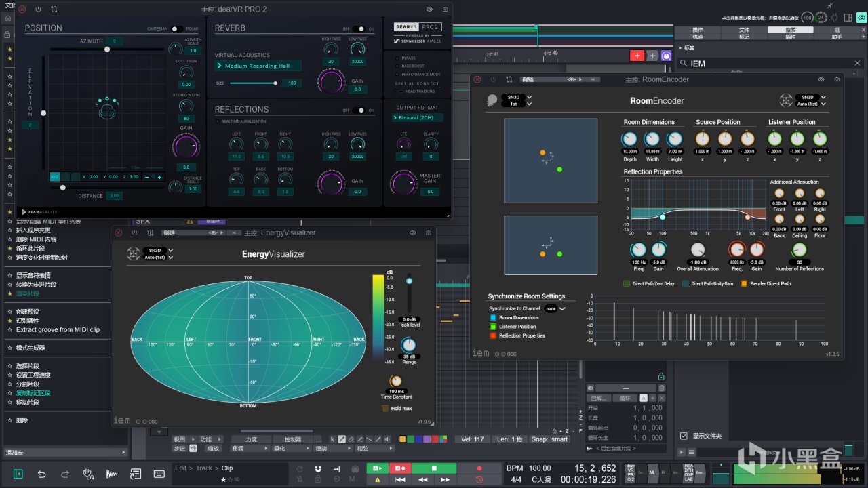
Task: Toggle 显示文件夹 checkbox
Action: pos(684,436)
